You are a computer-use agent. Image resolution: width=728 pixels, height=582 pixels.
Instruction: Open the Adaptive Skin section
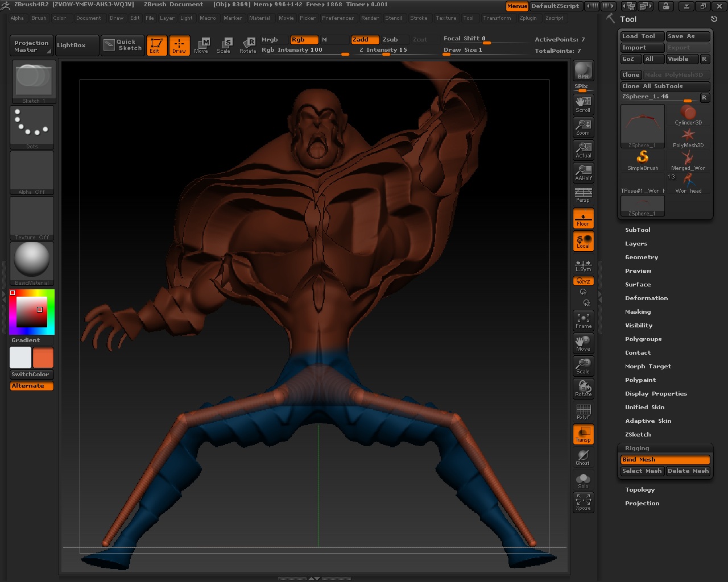[648, 421]
